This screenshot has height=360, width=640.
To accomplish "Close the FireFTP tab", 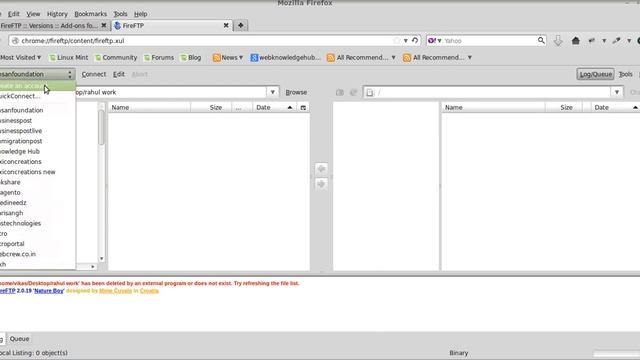I will (x=226, y=25).
